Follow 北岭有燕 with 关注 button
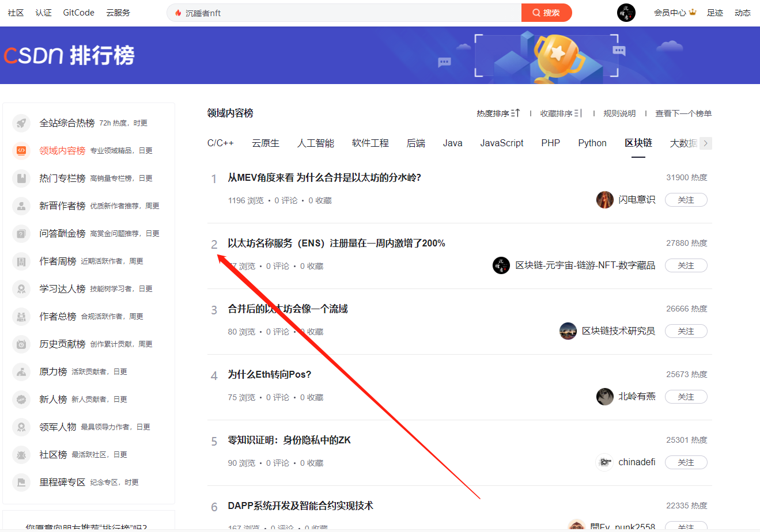760x532 pixels. [x=686, y=397]
